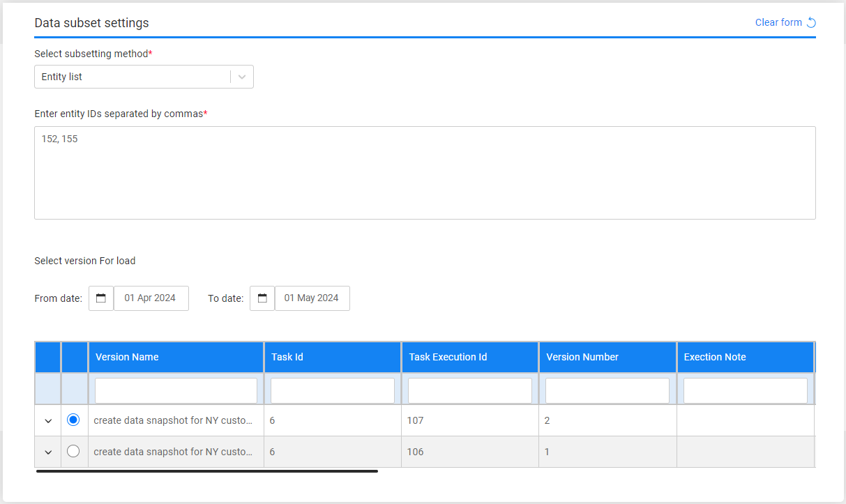Click the From date text field

pos(151,298)
